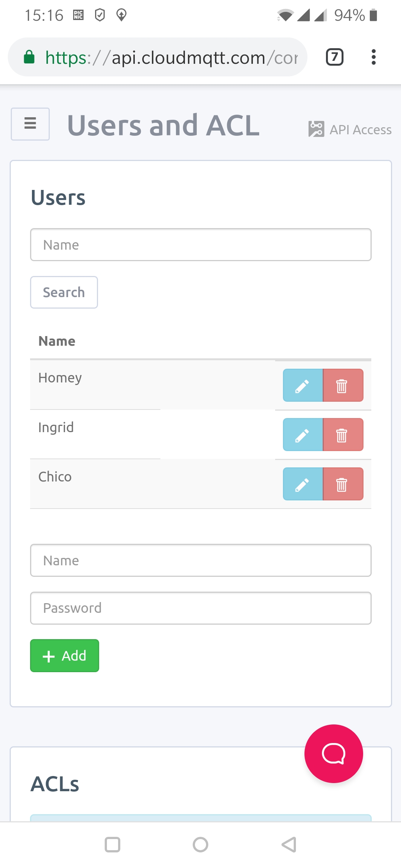This screenshot has height=868, width=401.
Task: Open the red chat support bubble
Action: pos(333,753)
